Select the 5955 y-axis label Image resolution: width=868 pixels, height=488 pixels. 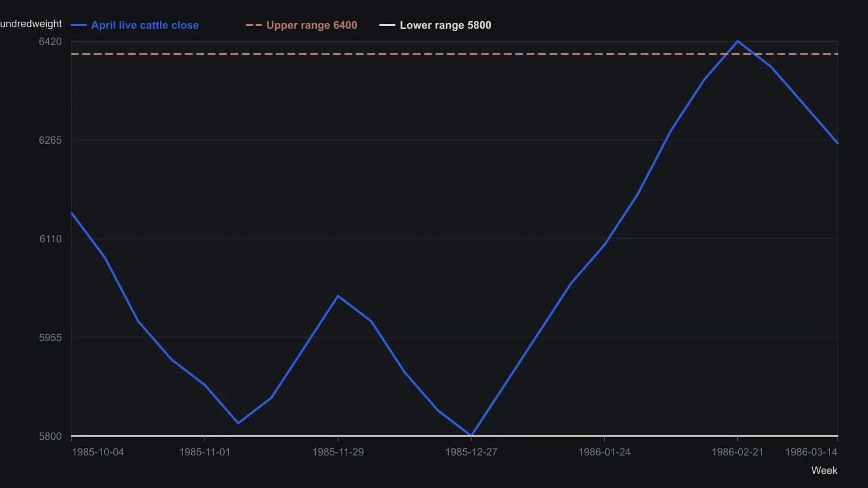click(x=50, y=337)
